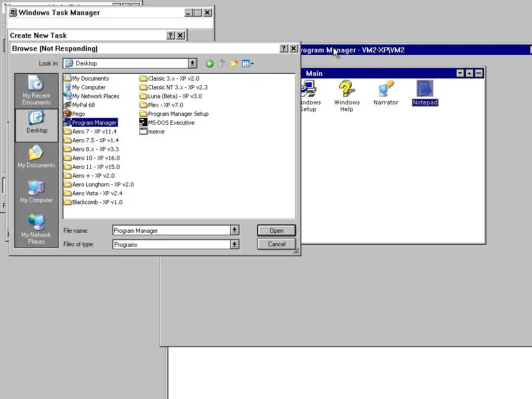Click the Program Manager window title bar
This screenshot has height=399, width=532.
coord(416,50)
